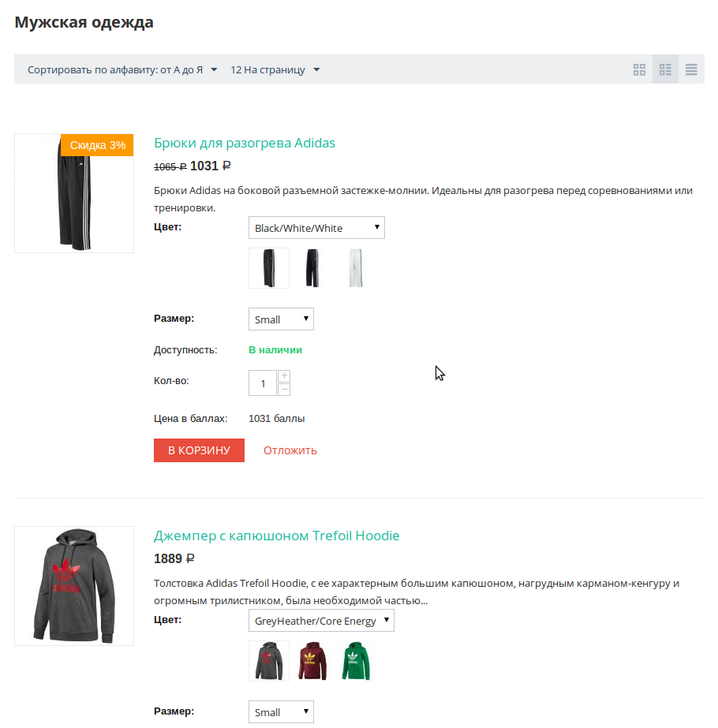The width and height of the screenshot is (718, 728).
Task: Increase quantity with the plus stepper
Action: coord(284,376)
